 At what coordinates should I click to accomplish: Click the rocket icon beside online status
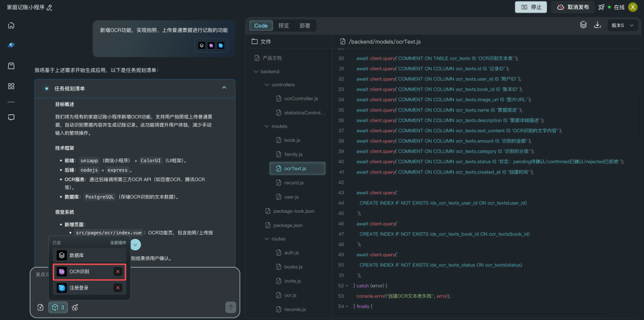click(x=601, y=7)
